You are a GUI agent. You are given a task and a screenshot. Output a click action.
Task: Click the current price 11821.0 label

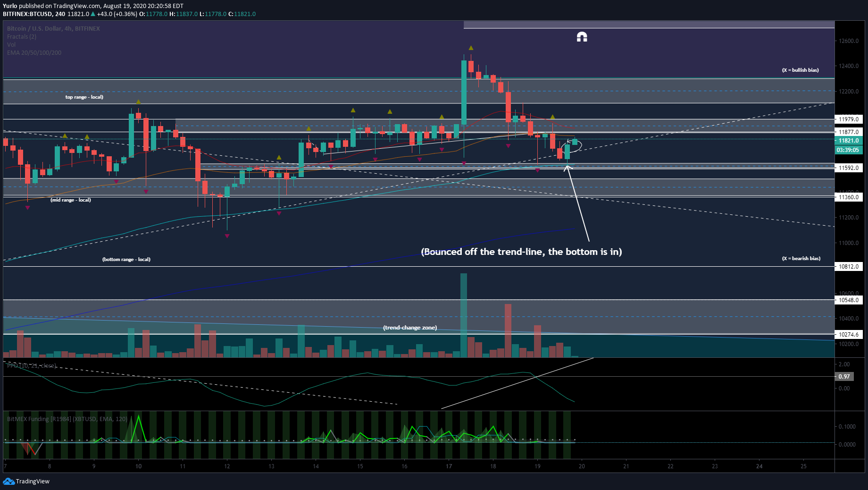click(x=849, y=140)
